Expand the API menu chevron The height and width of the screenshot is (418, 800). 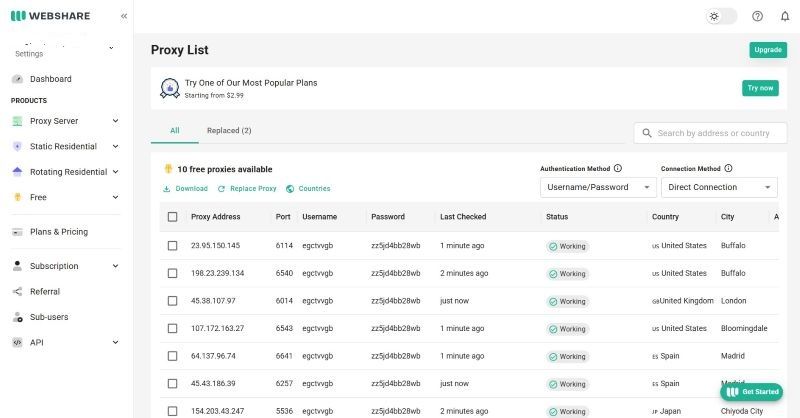(x=115, y=342)
